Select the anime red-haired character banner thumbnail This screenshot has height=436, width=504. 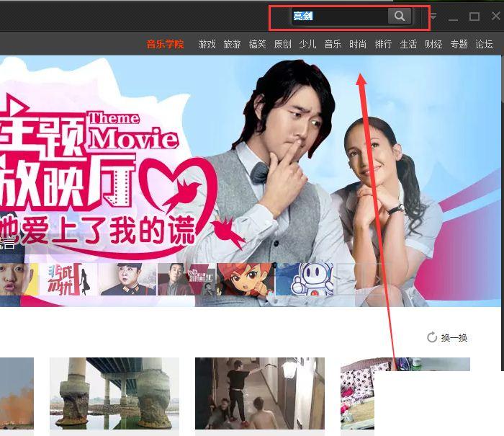coord(245,279)
